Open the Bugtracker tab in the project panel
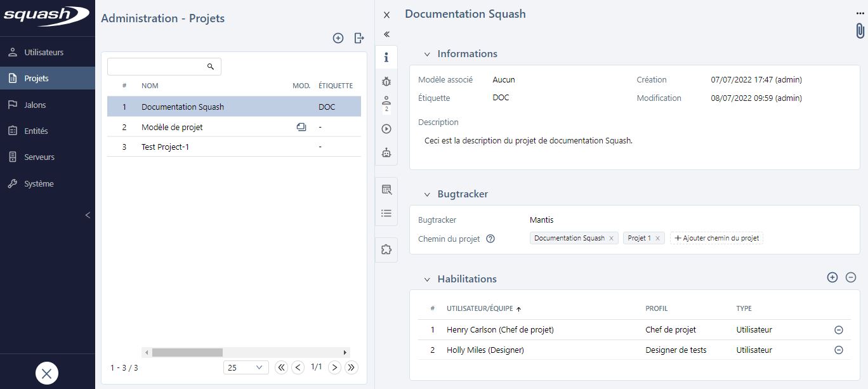Screen dimensions: 868x389 tap(386, 81)
